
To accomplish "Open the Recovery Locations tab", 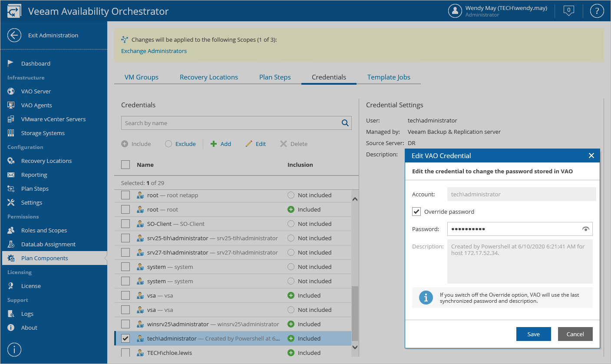I will coord(209,77).
